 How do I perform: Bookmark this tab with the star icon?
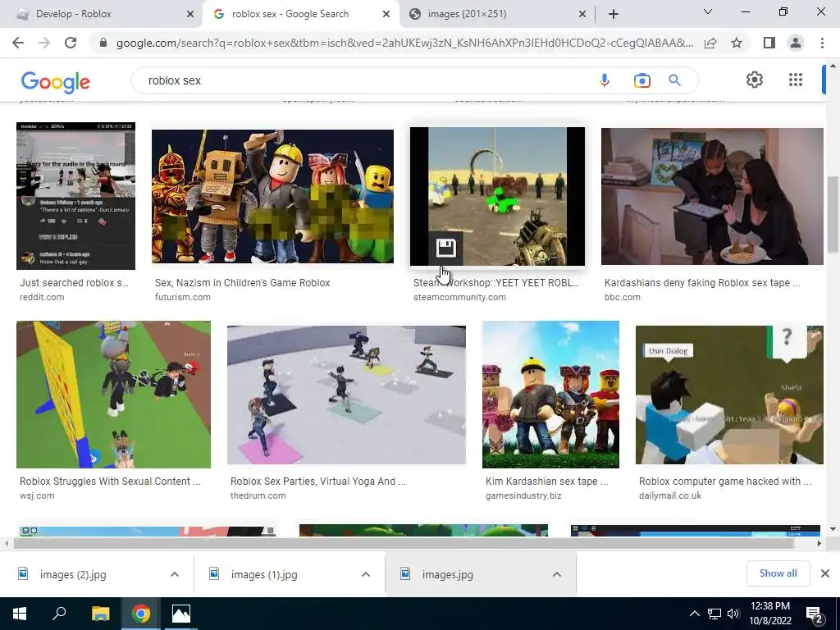[x=737, y=43]
